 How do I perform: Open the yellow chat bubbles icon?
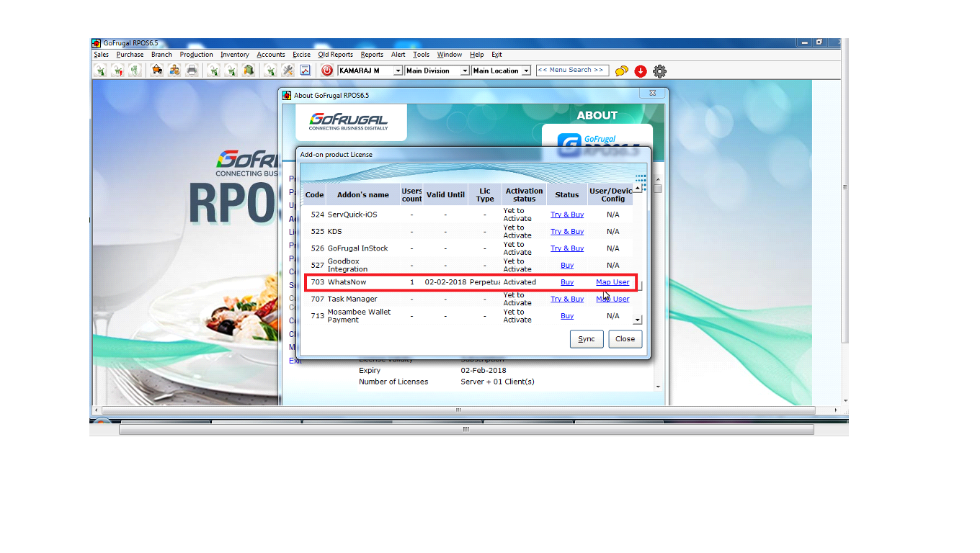click(x=621, y=71)
